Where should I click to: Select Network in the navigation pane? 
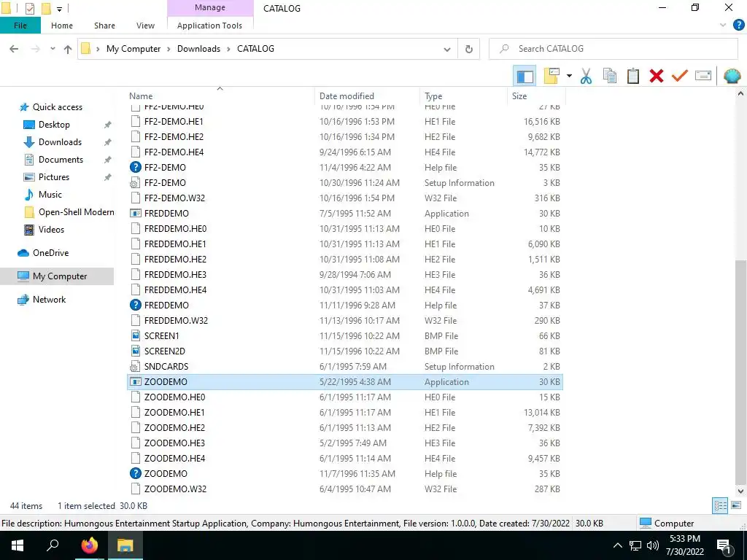click(x=49, y=300)
